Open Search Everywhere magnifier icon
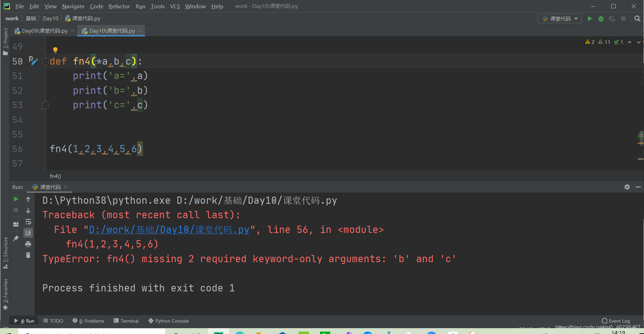 coord(637,19)
